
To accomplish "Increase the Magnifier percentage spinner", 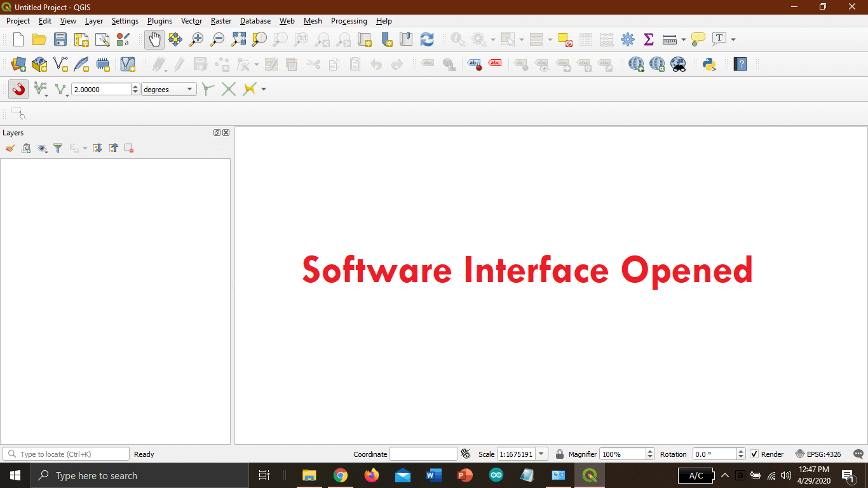I will coord(650,451).
